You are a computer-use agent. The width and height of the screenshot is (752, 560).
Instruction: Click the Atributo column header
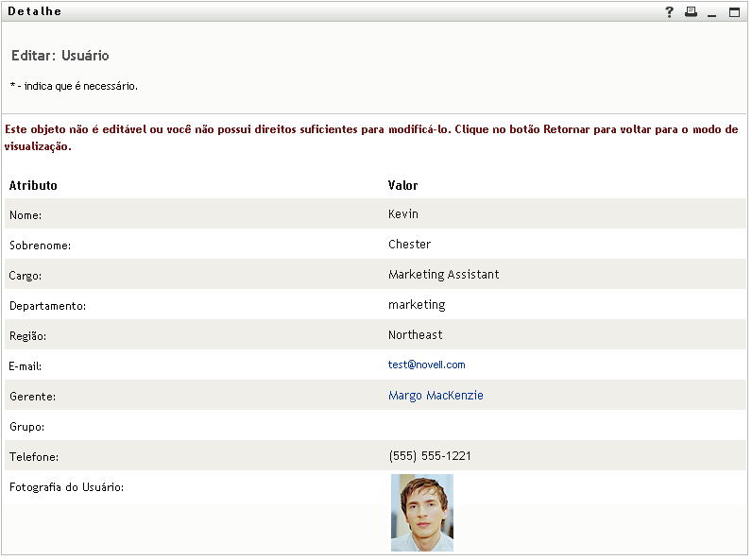click(x=33, y=185)
